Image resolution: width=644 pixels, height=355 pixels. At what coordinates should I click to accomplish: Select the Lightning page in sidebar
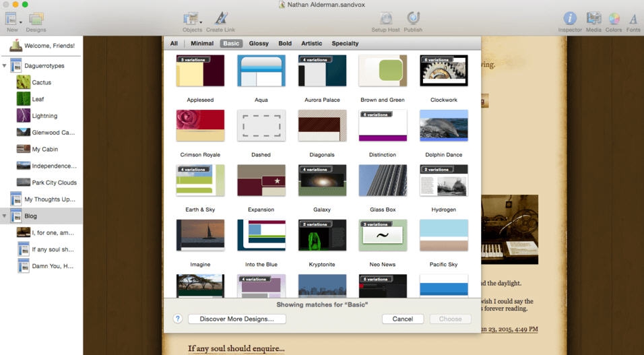(44, 116)
